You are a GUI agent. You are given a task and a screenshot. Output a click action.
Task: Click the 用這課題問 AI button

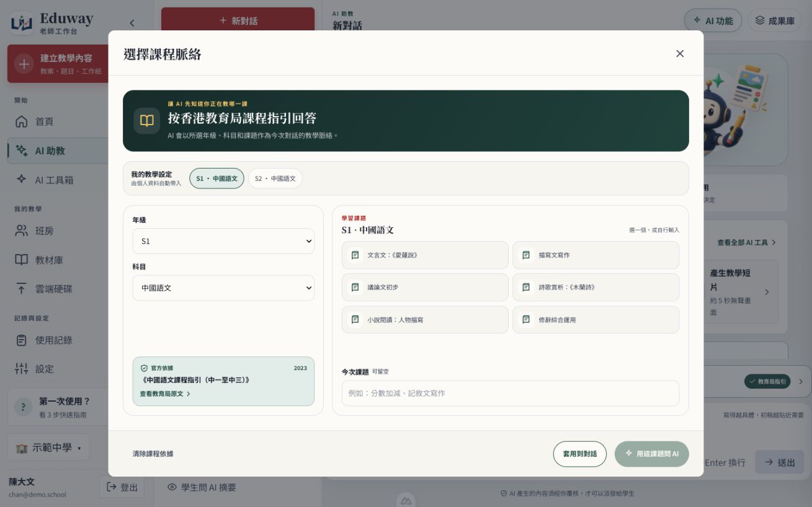652,454
